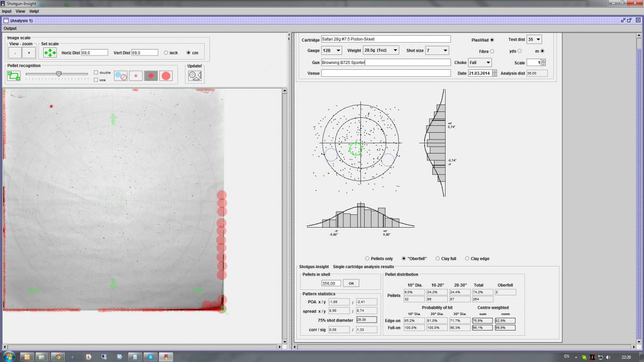
Task: Click the pellet recognition threshold slider
Action: 59,74
